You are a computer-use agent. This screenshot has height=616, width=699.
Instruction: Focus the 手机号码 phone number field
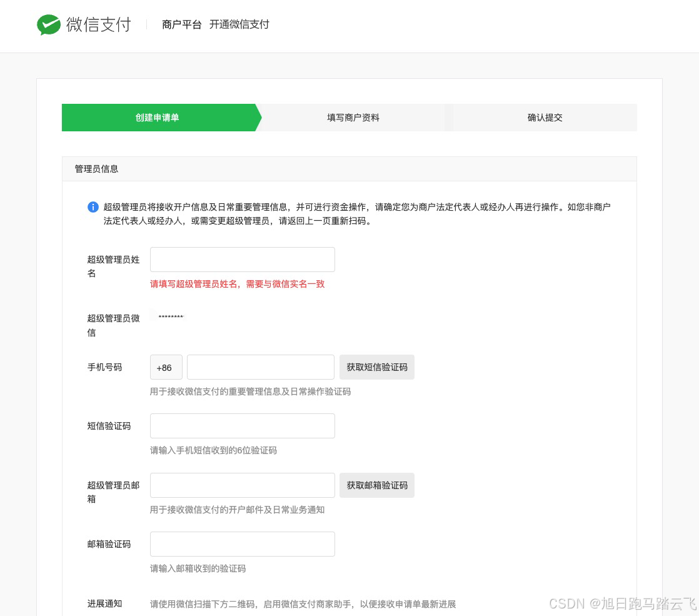(260, 367)
